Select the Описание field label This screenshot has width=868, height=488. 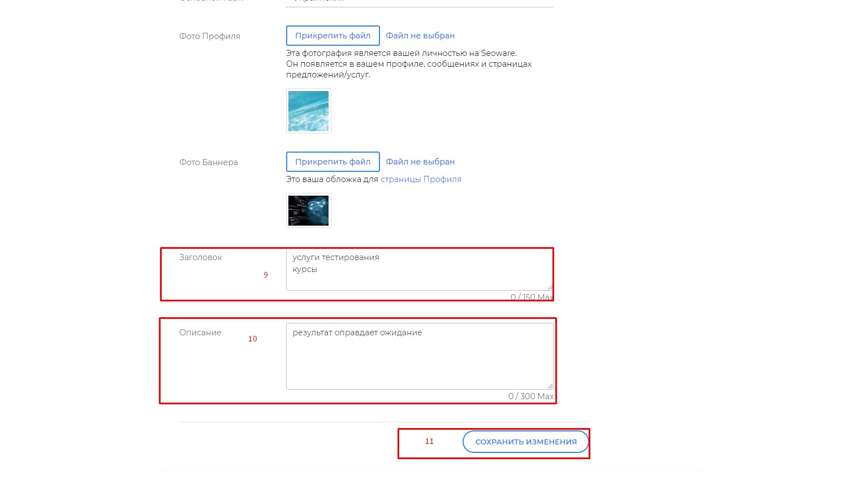[x=200, y=332]
